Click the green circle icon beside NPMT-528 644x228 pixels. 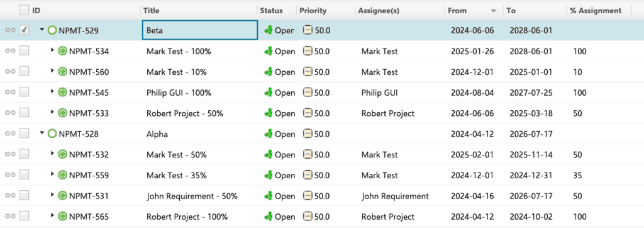tap(52, 134)
